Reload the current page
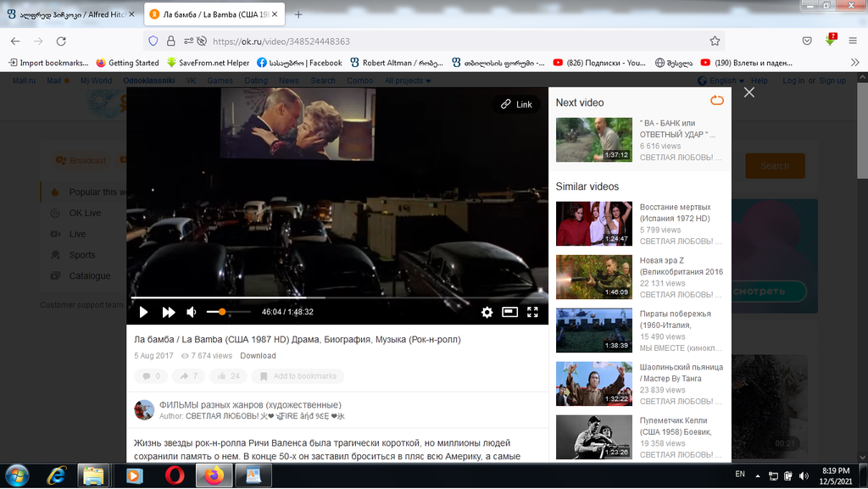Screen dimensions: 868x489 [61, 41]
